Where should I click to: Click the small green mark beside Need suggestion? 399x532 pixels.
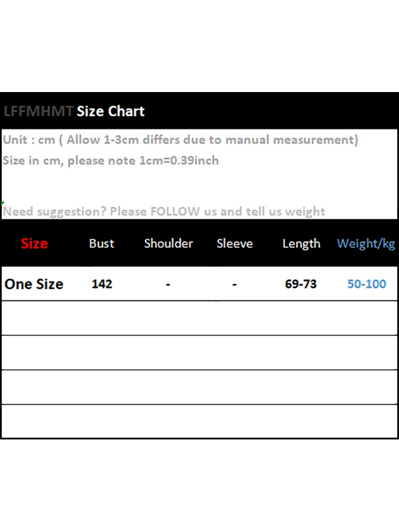(2, 203)
